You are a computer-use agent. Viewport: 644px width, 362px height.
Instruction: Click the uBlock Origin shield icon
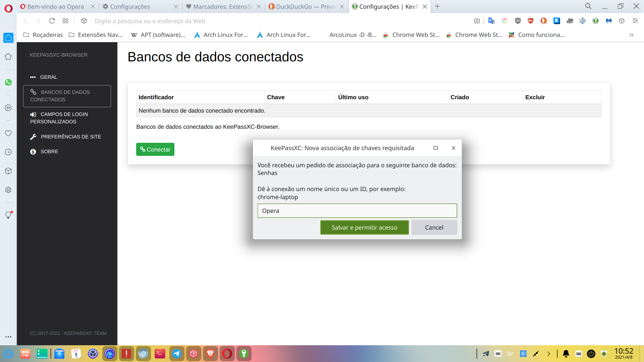[x=518, y=21]
